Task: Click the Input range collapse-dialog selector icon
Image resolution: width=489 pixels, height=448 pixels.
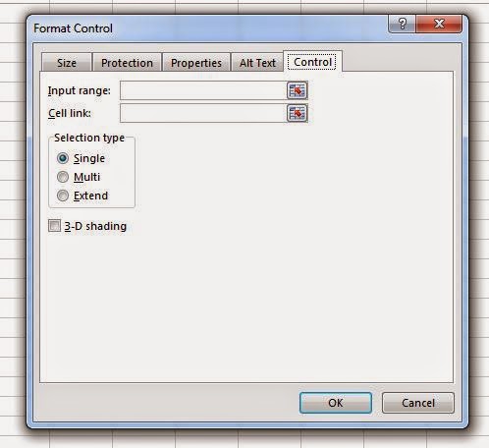Action: coord(298,90)
